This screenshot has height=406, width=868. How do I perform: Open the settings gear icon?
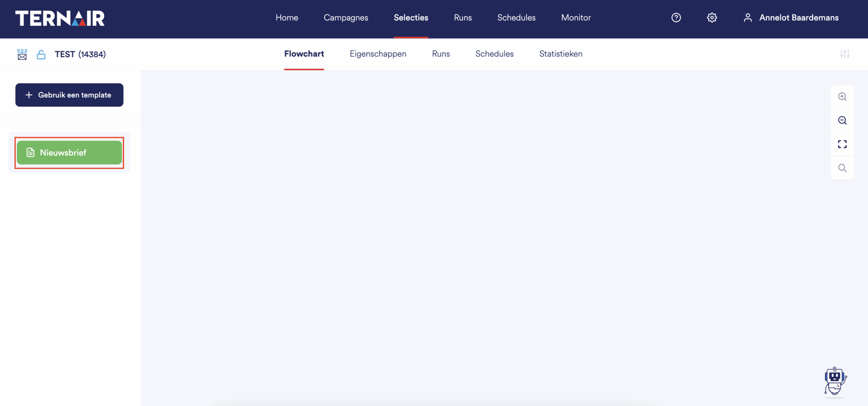coord(712,17)
